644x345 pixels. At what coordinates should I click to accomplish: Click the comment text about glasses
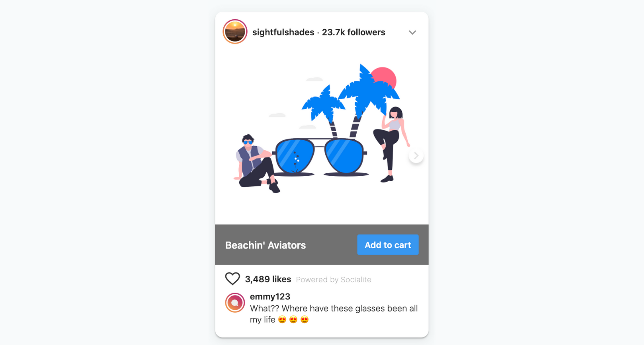(x=334, y=314)
